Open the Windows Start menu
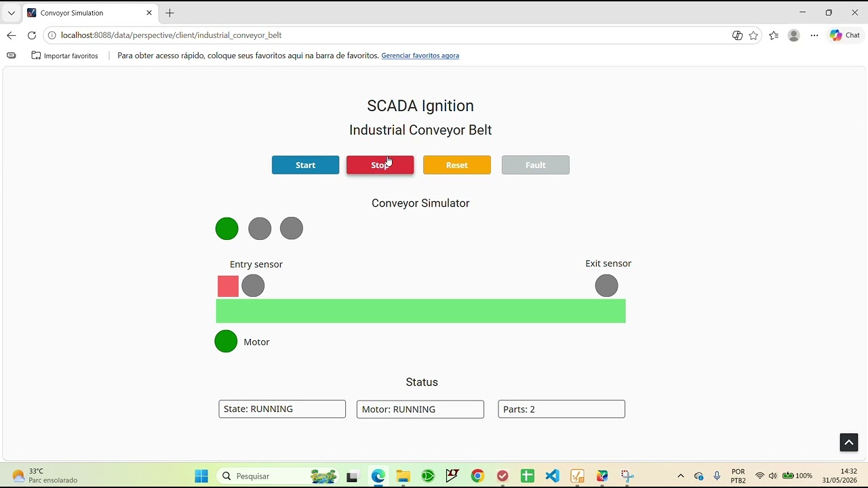The height and width of the screenshot is (488, 868). [201, 476]
